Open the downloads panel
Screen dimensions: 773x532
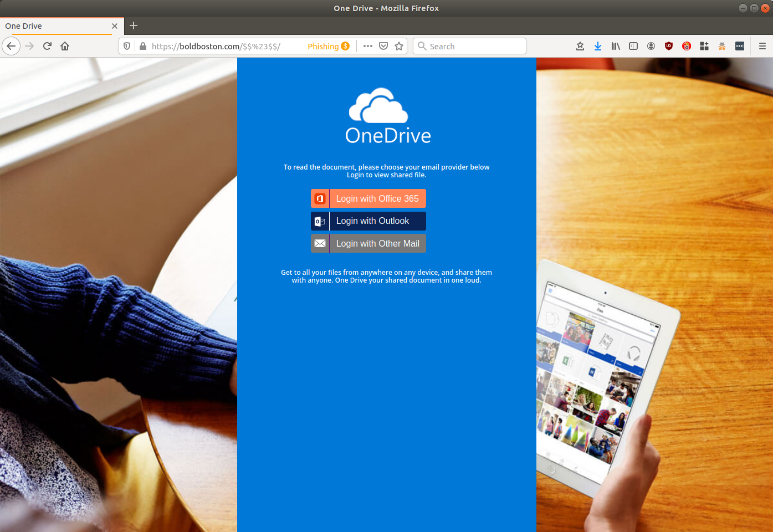(x=598, y=46)
